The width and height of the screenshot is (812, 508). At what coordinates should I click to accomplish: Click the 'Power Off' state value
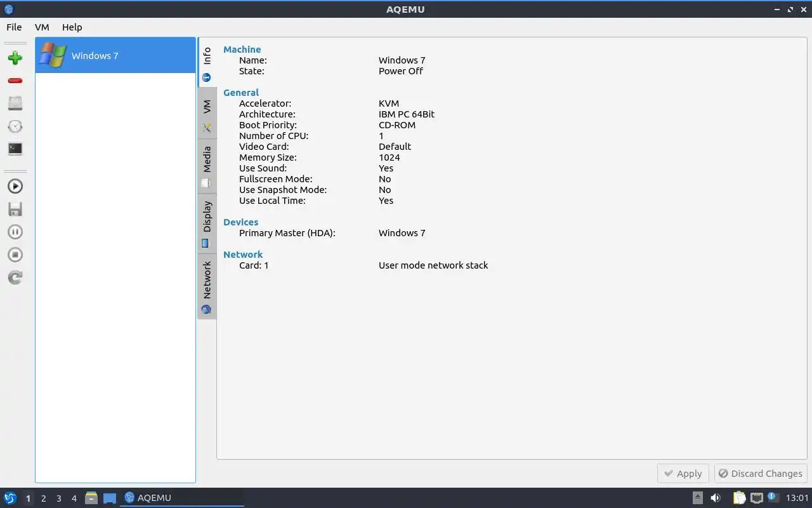point(401,71)
